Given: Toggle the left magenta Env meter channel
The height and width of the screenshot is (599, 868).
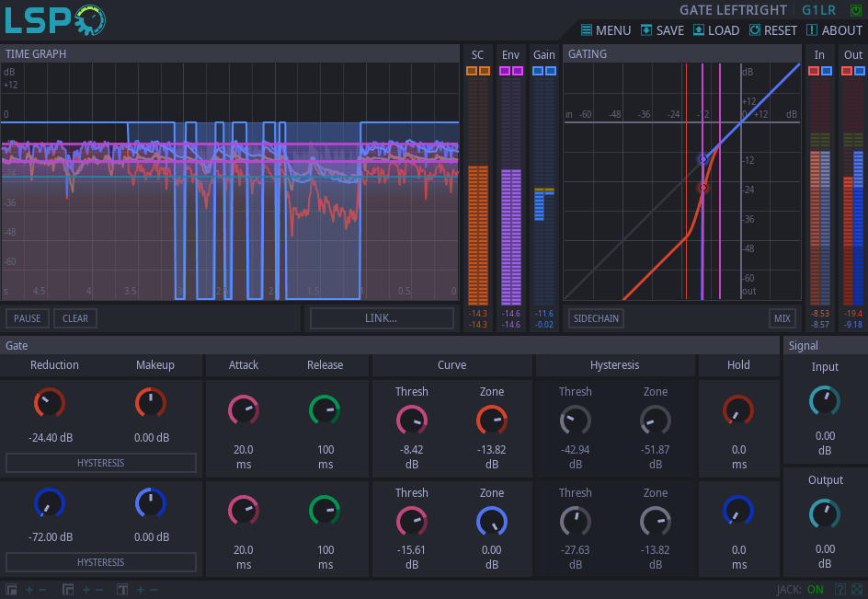Looking at the screenshot, I should coord(504,71).
